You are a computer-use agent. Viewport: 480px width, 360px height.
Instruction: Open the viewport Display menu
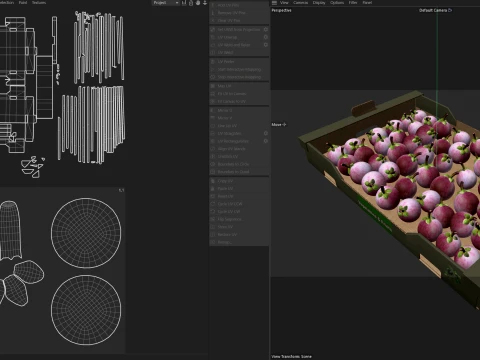point(319,3)
